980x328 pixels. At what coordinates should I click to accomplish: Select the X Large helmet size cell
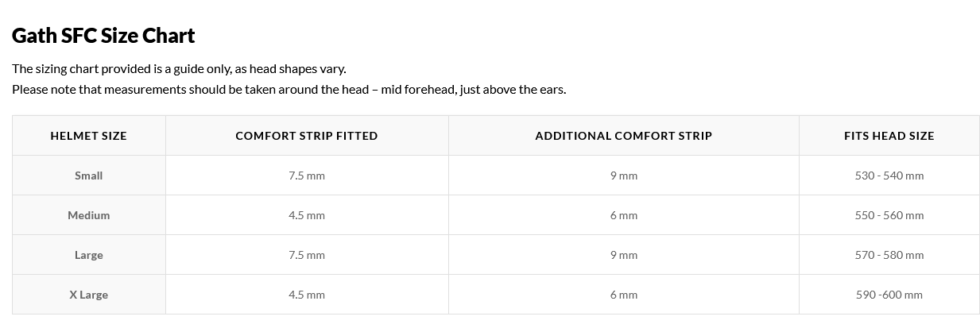click(x=88, y=295)
